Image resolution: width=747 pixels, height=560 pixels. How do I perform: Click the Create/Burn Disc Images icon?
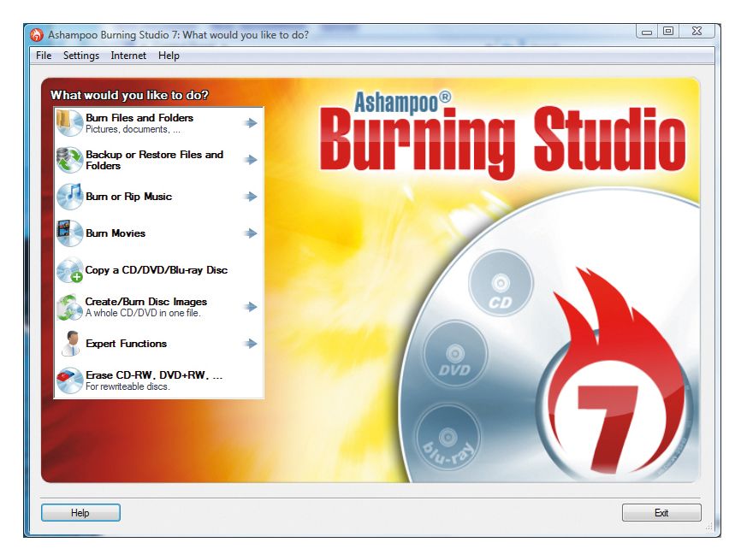[68, 305]
